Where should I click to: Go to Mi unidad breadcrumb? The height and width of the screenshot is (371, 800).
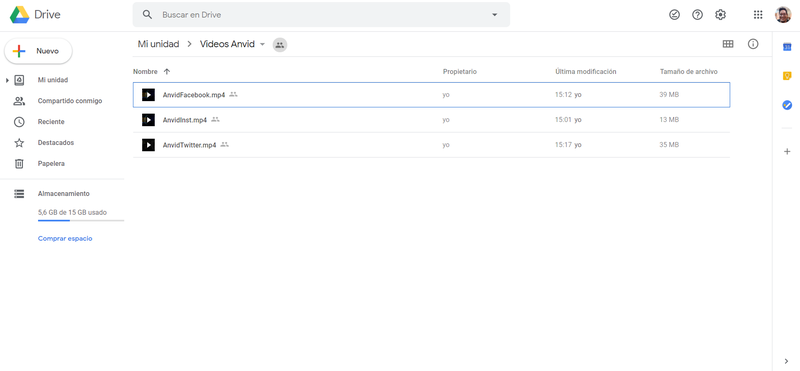(158, 44)
